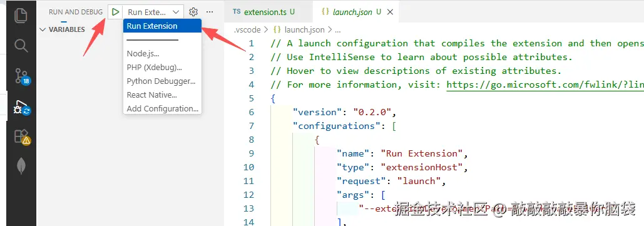This screenshot has height=226, width=644.
Task: Open the Explorer view in activity bar
Action: tap(21, 16)
